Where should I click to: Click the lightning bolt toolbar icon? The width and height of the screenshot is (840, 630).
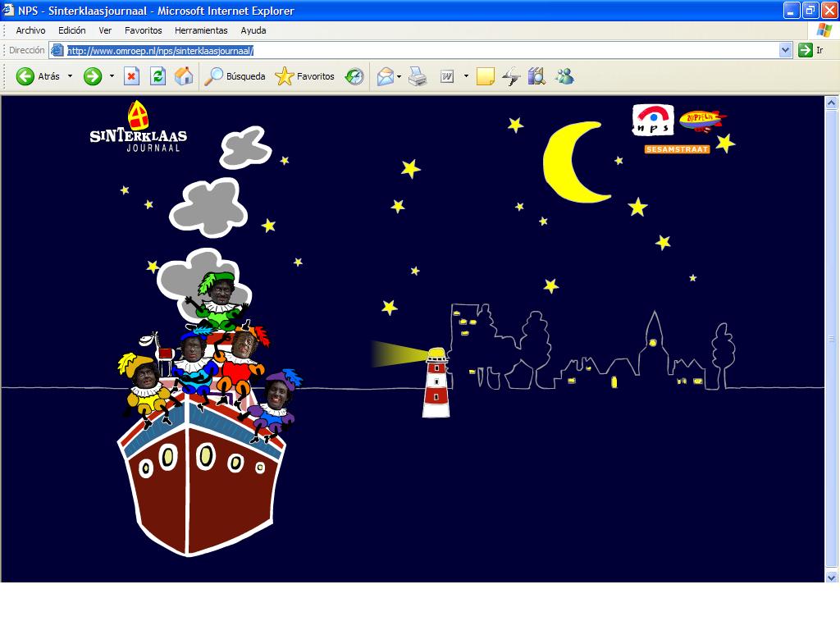point(511,76)
